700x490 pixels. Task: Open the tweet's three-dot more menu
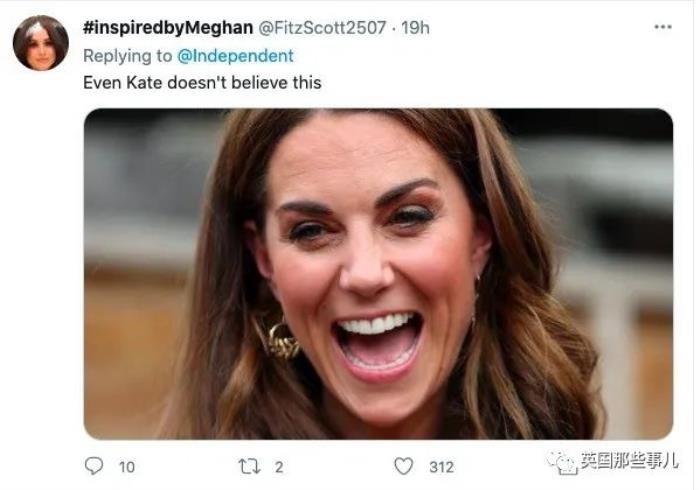click(663, 28)
